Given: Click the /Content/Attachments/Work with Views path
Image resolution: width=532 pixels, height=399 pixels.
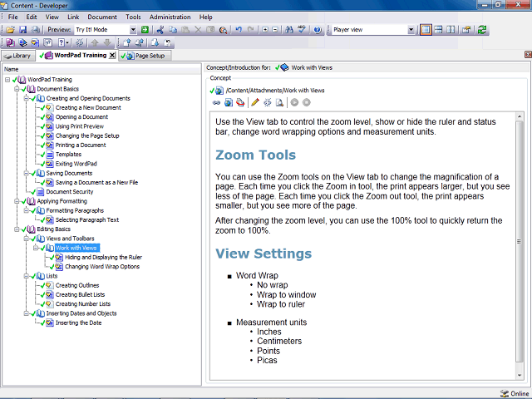Looking at the screenshot, I should (275, 91).
